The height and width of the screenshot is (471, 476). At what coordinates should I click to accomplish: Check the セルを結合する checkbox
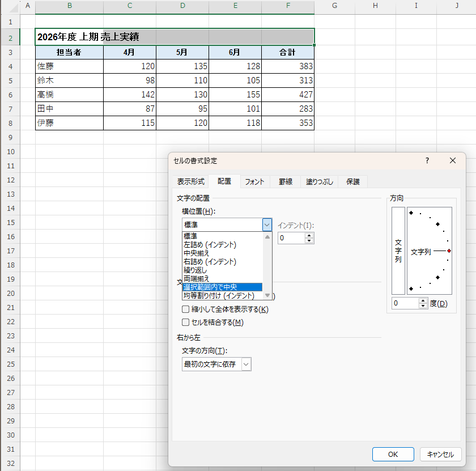(x=185, y=322)
